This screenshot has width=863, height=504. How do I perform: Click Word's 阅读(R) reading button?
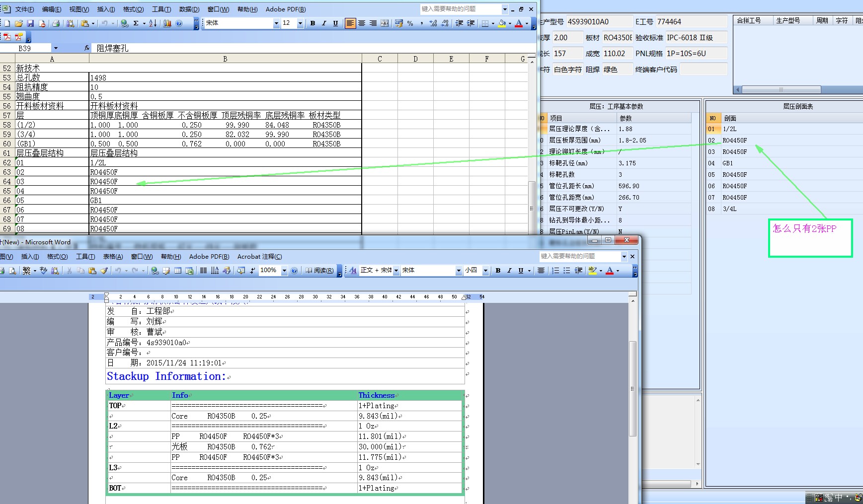(x=320, y=271)
